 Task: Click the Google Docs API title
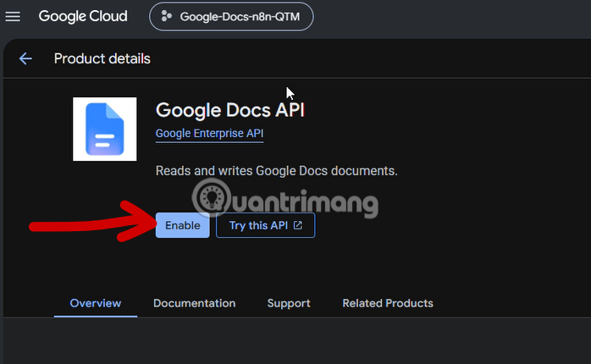pos(230,110)
